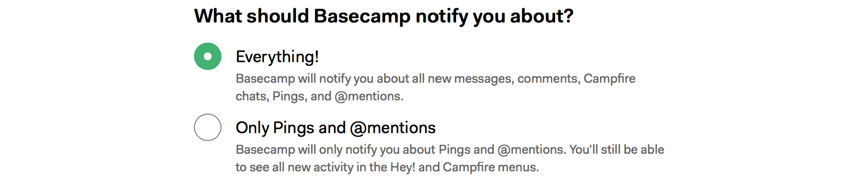
Task: Click description starting "Basecamp will notify you about all"
Action: coord(435,87)
